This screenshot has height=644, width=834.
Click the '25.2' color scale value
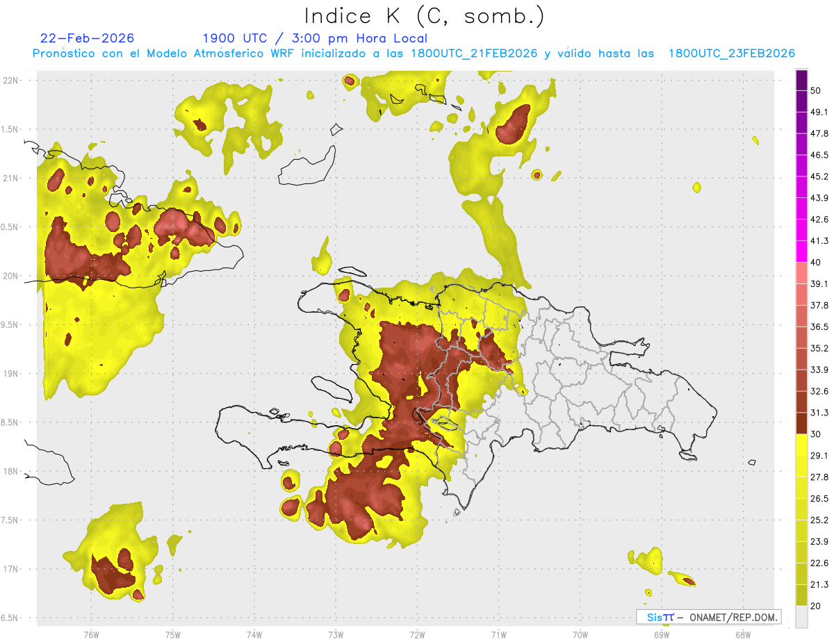(819, 520)
